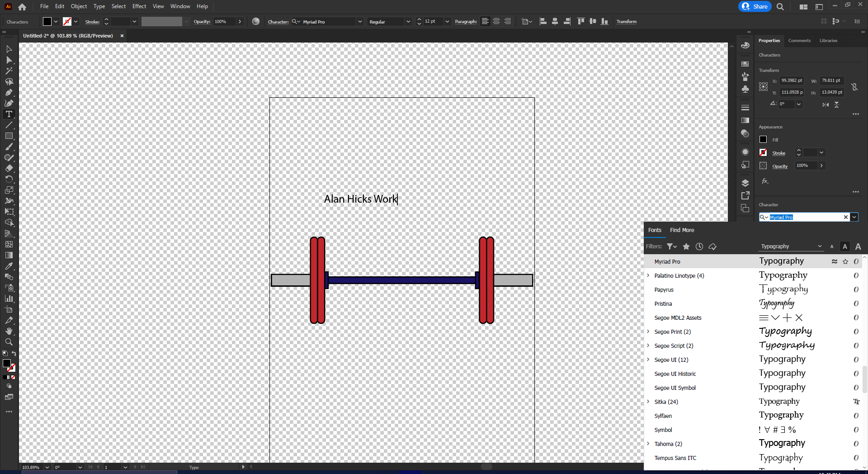The width and height of the screenshot is (868, 474).
Task: Expand the Palatino Linotype family
Action: coord(649,275)
